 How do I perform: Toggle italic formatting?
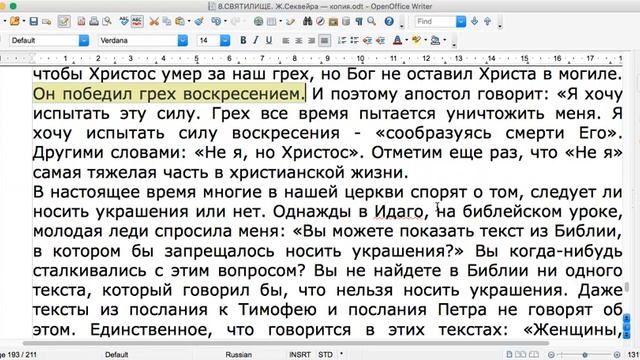click(256, 40)
